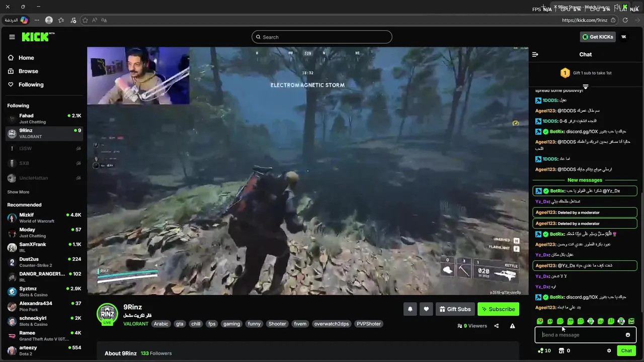The image size is (644, 362).
Task: Click the VALORANT category link under 9Rinz
Action: 136,324
